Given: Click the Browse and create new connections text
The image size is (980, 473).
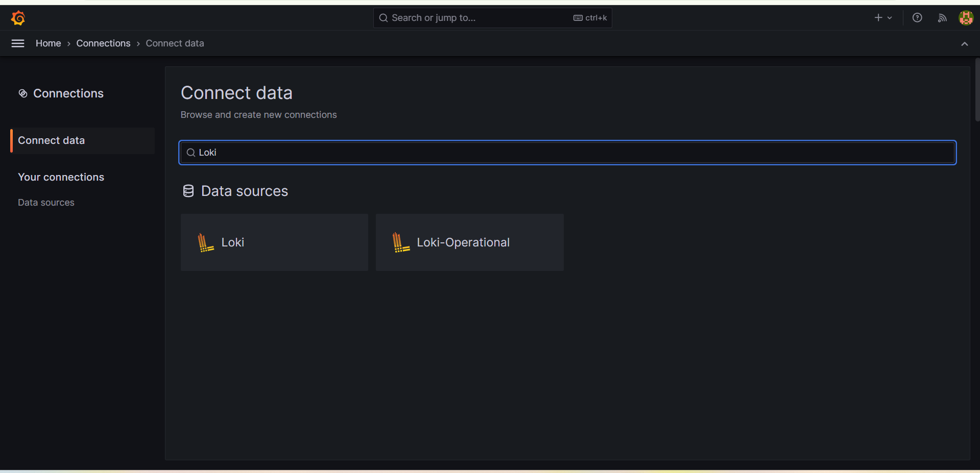Looking at the screenshot, I should [258, 115].
